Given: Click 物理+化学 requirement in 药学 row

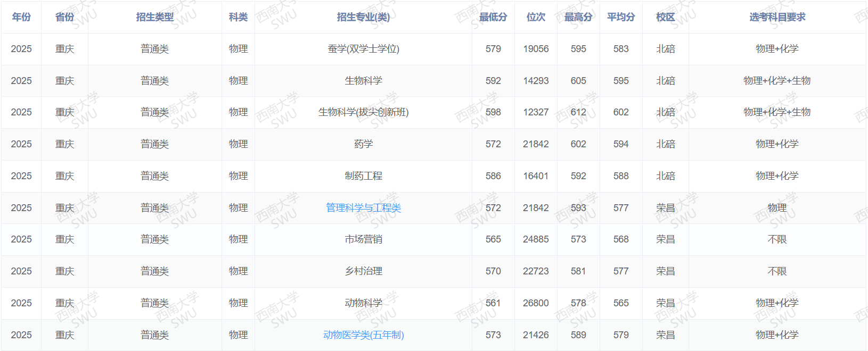Looking at the screenshot, I should coord(777,144).
